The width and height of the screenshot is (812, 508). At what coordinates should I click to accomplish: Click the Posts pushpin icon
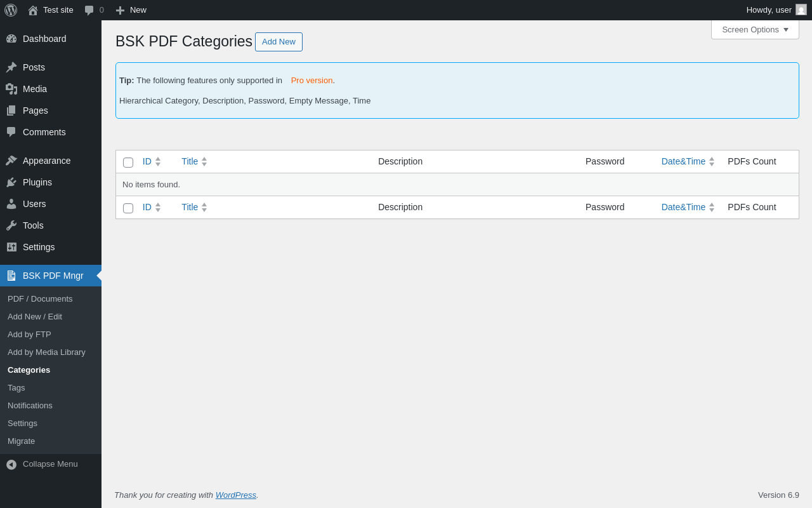(x=11, y=67)
